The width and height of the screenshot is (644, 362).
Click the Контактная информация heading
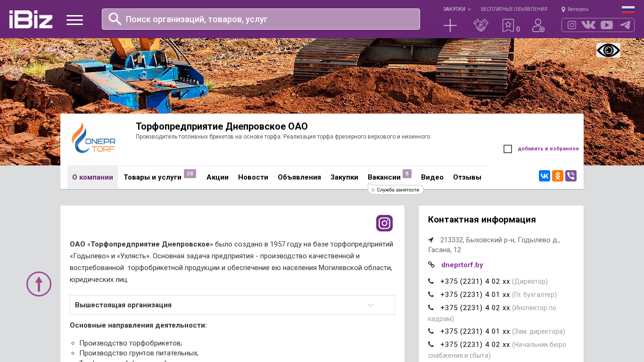482,220
